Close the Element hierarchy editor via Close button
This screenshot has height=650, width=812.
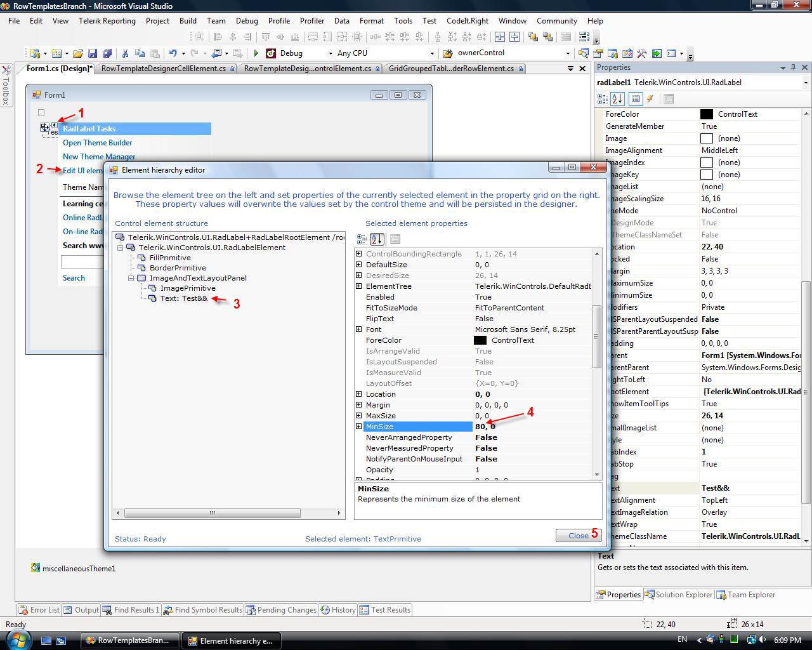578,536
